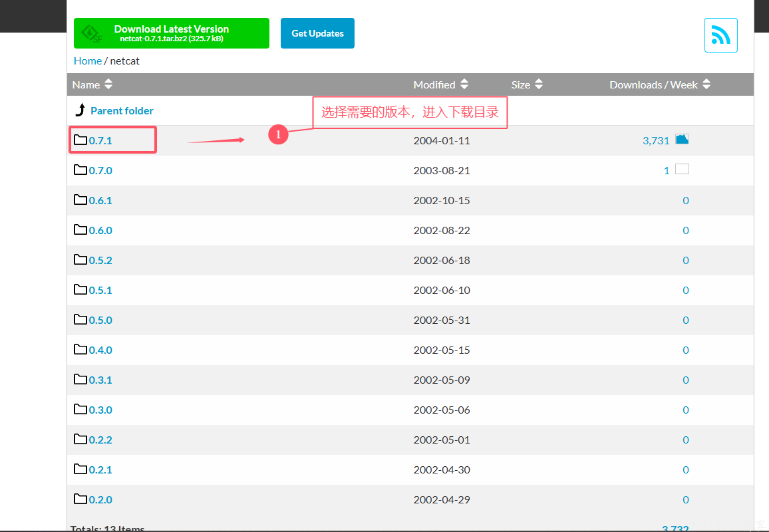769x532 pixels.
Task: Click the 2002-05-15 modified date
Action: (x=442, y=350)
